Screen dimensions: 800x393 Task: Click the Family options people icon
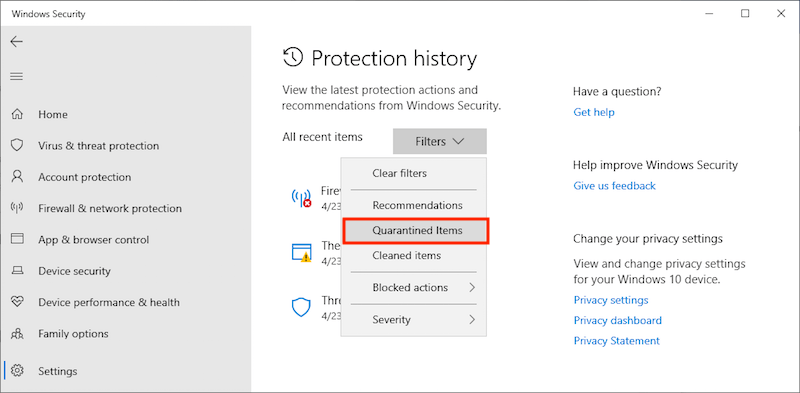(17, 334)
